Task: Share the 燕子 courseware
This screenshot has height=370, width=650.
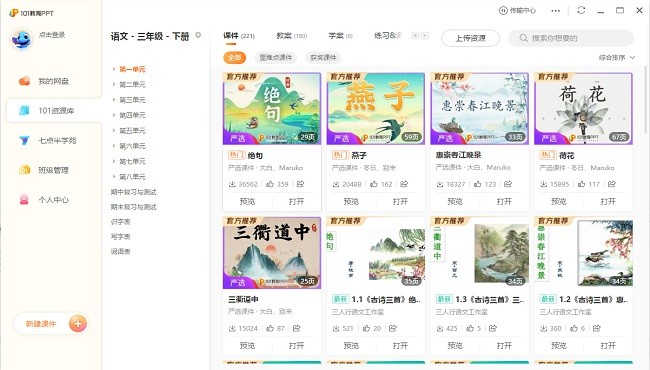Action: tap(404, 184)
